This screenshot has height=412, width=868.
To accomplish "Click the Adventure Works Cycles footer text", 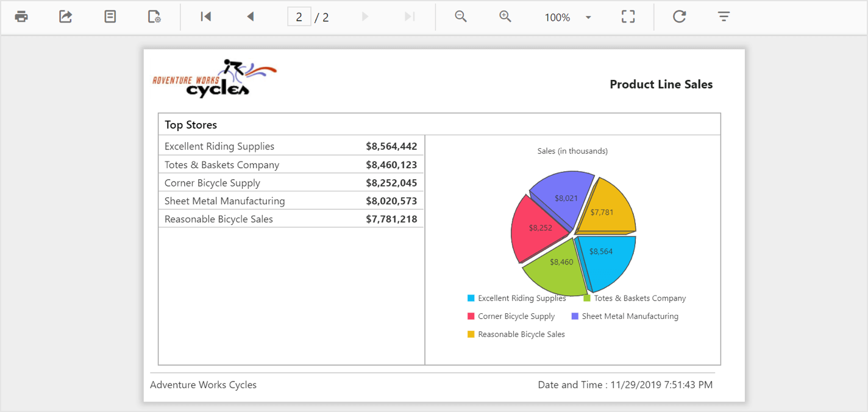I will (x=203, y=385).
